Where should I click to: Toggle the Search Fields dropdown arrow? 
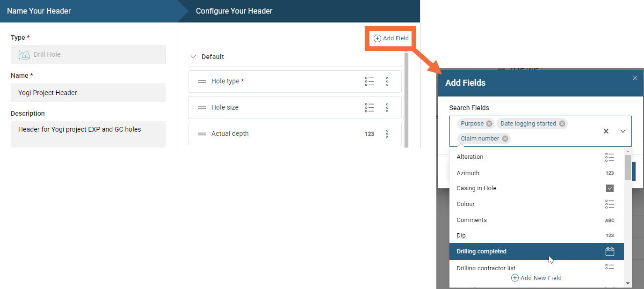pyautogui.click(x=623, y=131)
